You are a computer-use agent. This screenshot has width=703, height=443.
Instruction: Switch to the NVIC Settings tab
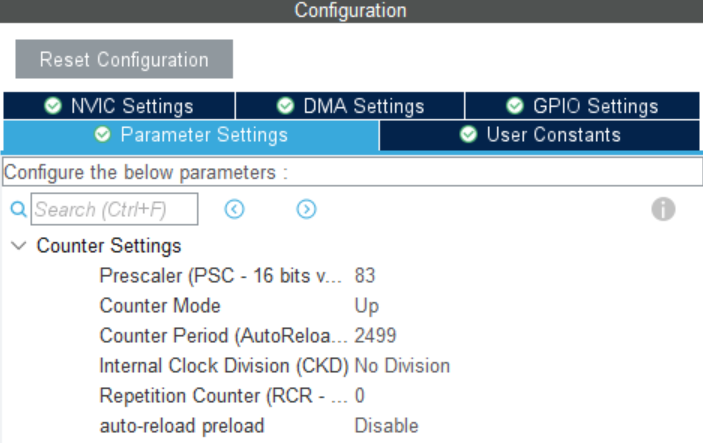(x=119, y=106)
